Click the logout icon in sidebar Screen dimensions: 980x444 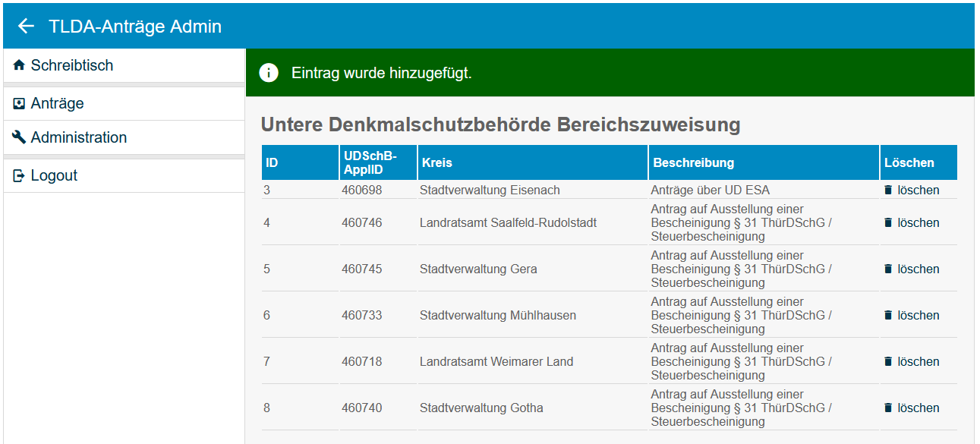(x=19, y=176)
